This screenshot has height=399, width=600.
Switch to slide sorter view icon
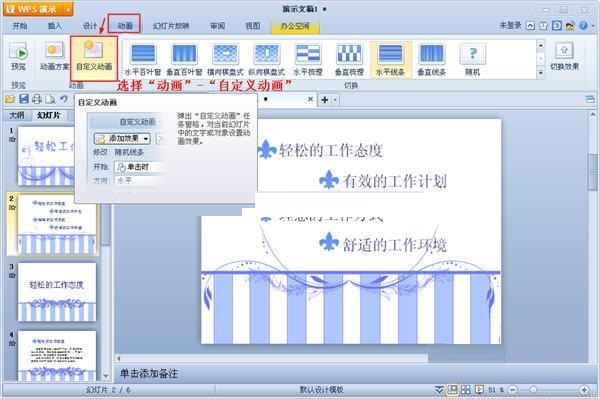tap(466, 390)
